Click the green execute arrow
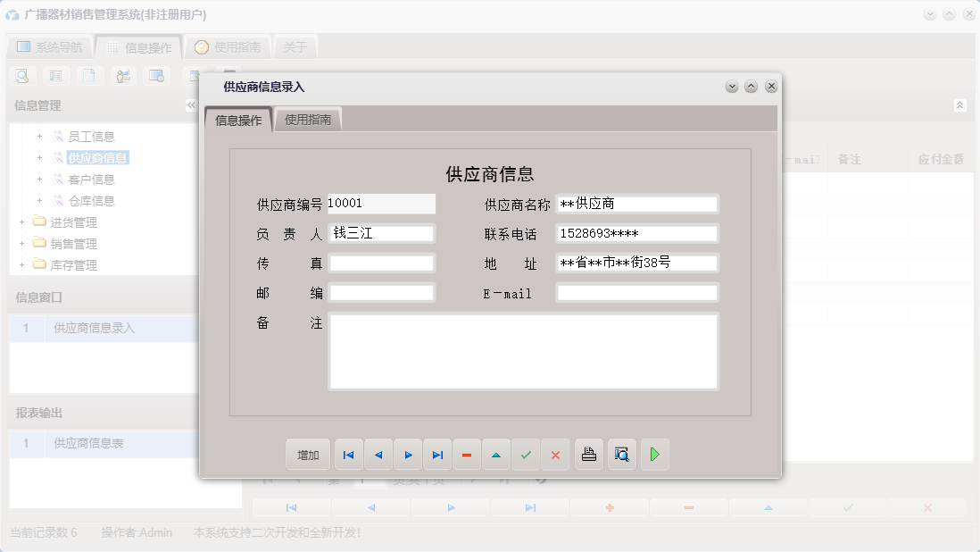 point(654,455)
